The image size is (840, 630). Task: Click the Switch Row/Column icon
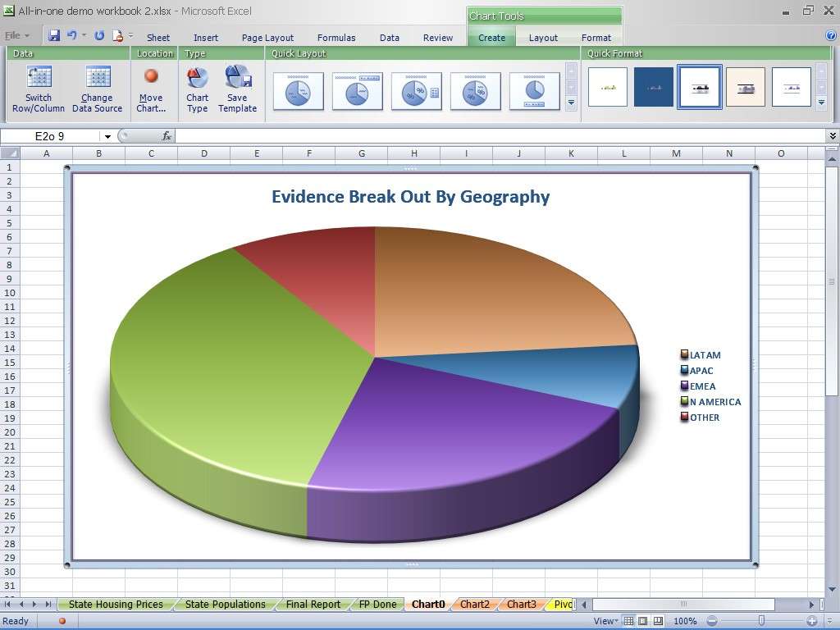pyautogui.click(x=39, y=79)
